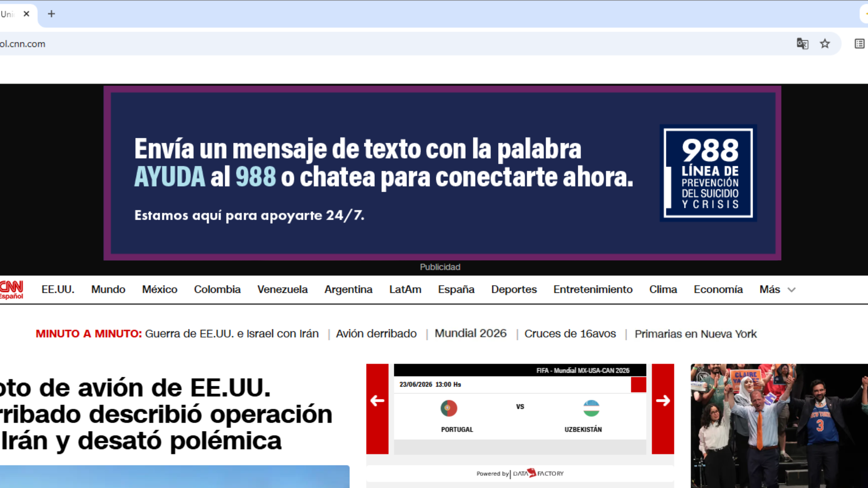Open the Economía section
Viewport: 868px width, 488px height.
718,290
